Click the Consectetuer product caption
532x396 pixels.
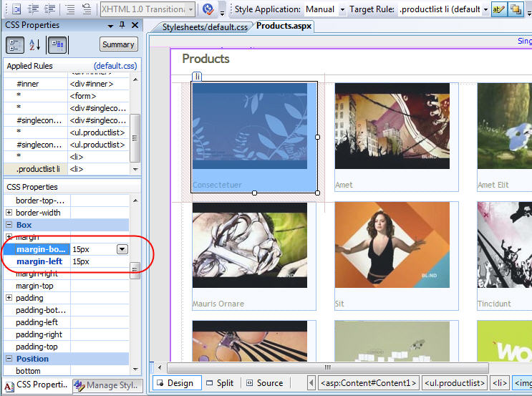pos(217,185)
